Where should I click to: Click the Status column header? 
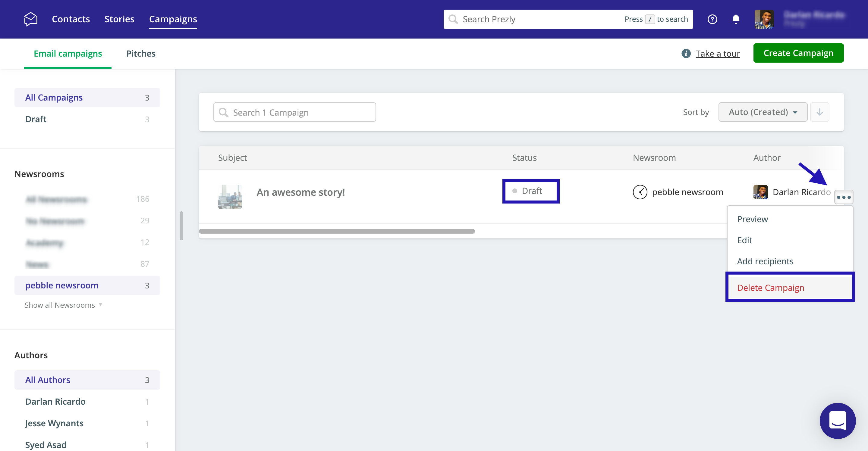(x=524, y=158)
